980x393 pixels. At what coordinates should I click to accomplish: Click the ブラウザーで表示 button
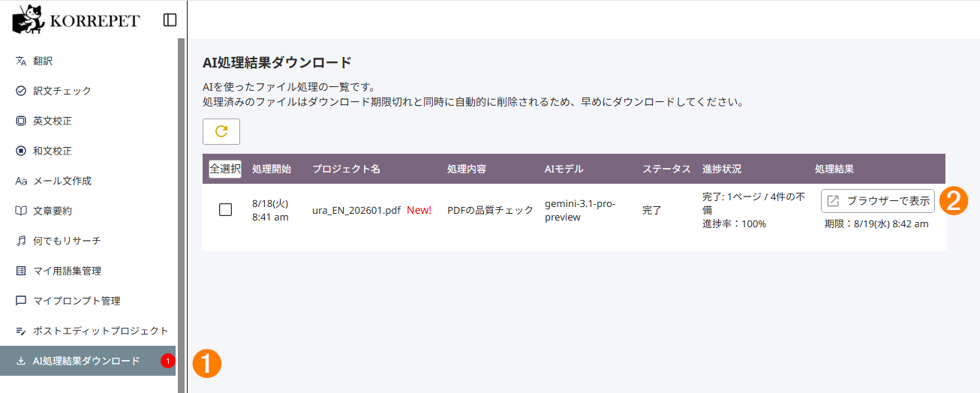878,201
